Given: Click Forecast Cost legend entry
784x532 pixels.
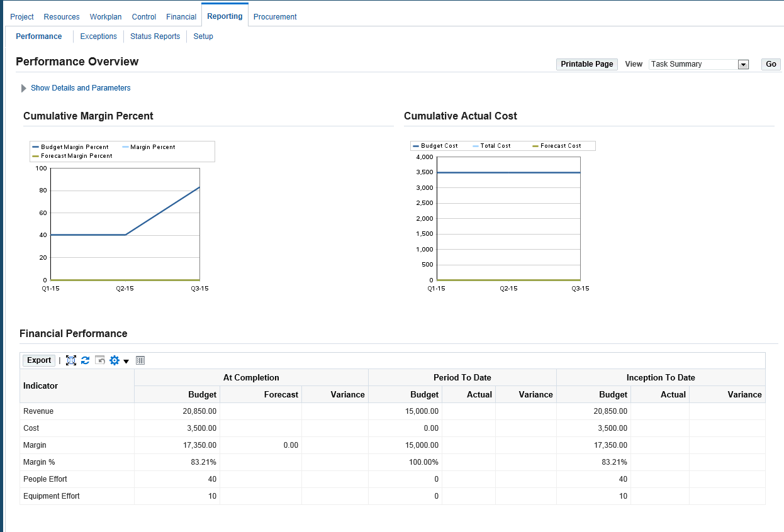Looking at the screenshot, I should pos(557,146).
